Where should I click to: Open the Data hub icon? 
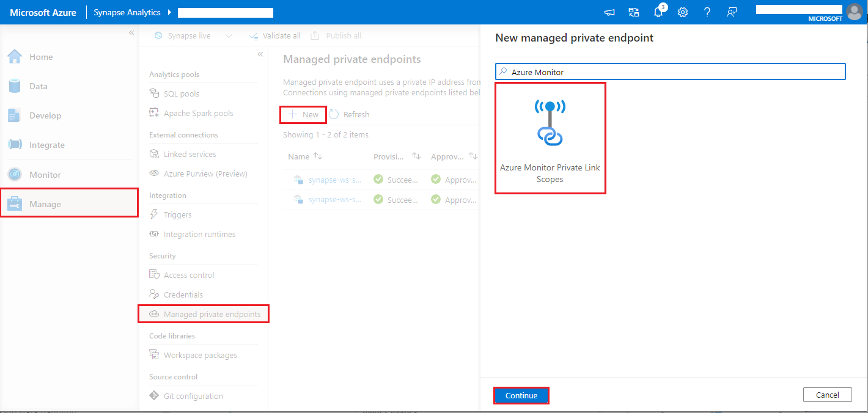(x=13, y=86)
